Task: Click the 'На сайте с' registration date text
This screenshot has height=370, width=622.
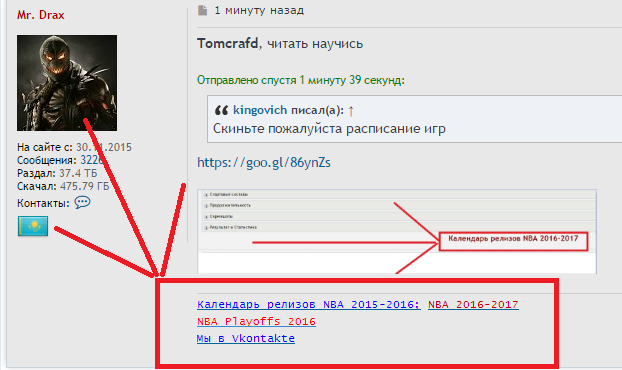Action: [74, 147]
